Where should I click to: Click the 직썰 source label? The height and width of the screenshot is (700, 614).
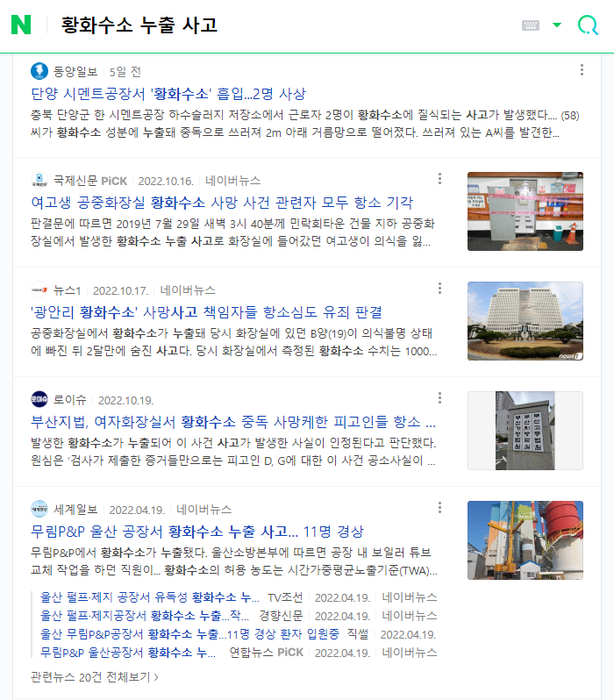coord(358,634)
